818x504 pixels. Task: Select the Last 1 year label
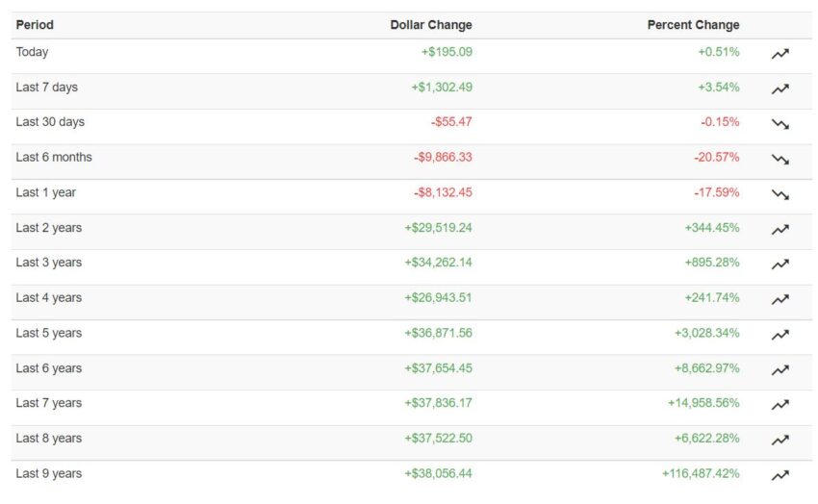(x=45, y=192)
